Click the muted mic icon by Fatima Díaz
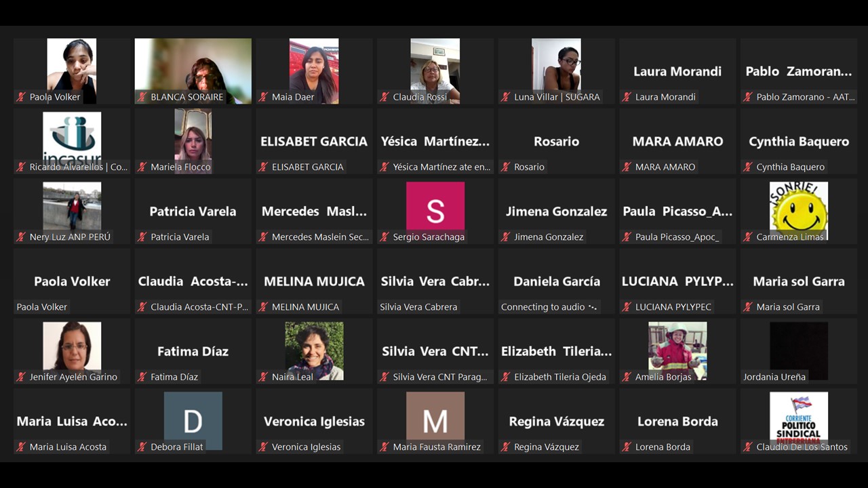868x488 pixels. 142,377
